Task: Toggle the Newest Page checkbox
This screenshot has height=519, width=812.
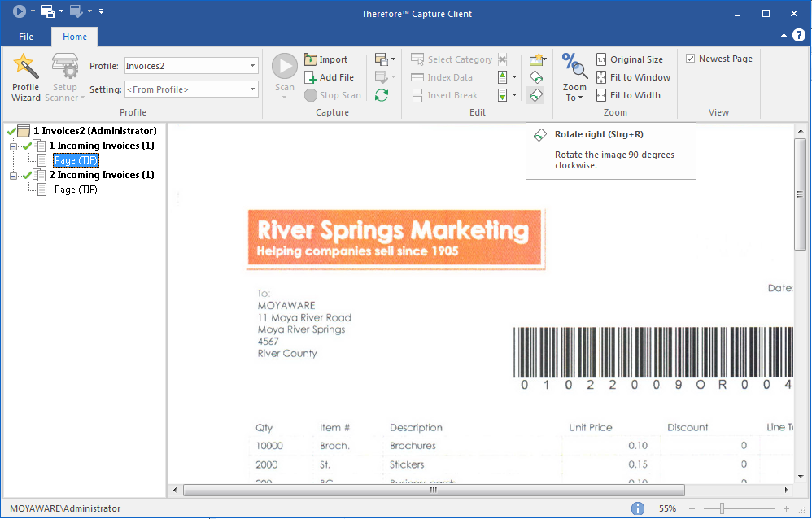Action: tap(691, 59)
